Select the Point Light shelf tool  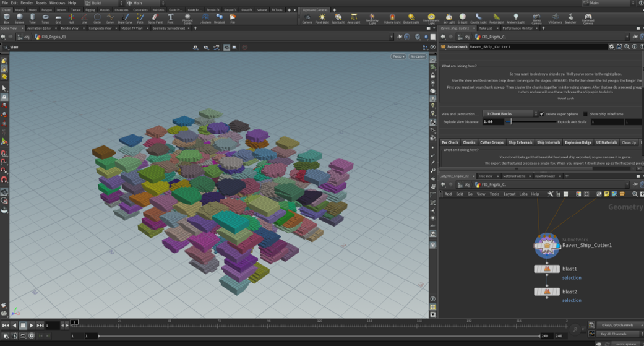pos(322,18)
